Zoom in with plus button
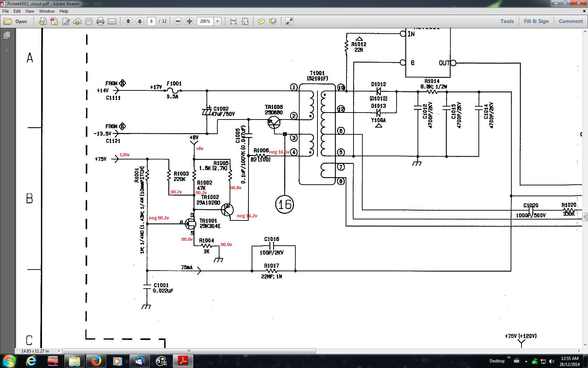This screenshot has height=368, width=588. [189, 21]
